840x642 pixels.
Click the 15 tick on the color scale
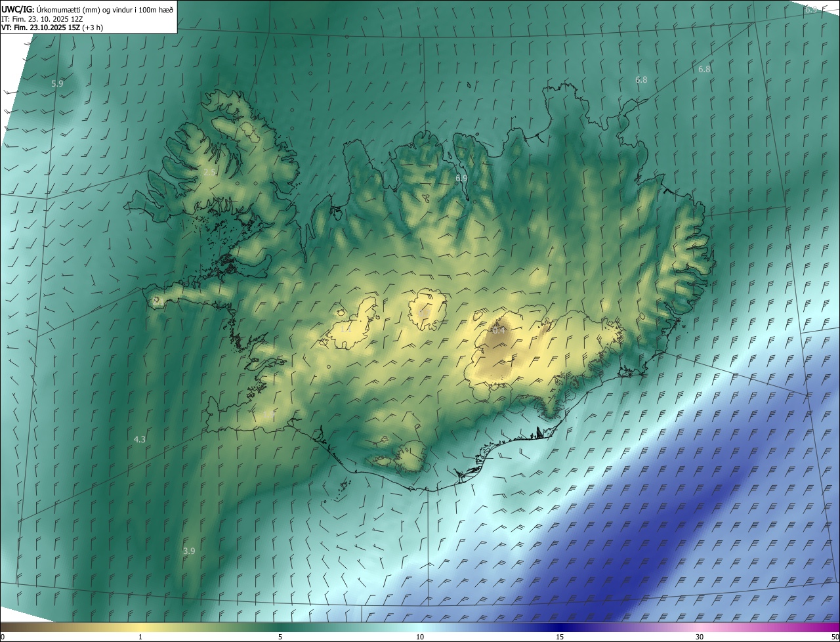coord(560,637)
